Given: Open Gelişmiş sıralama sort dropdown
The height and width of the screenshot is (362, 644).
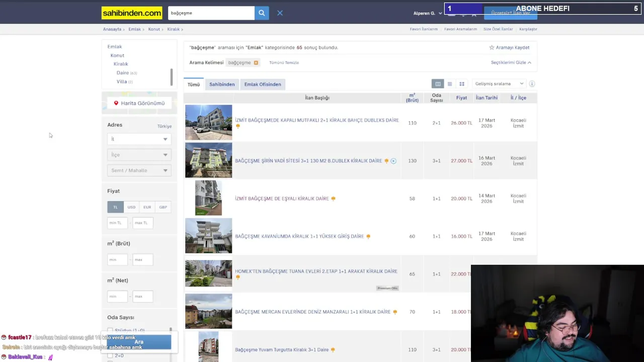Looking at the screenshot, I should click(499, 84).
